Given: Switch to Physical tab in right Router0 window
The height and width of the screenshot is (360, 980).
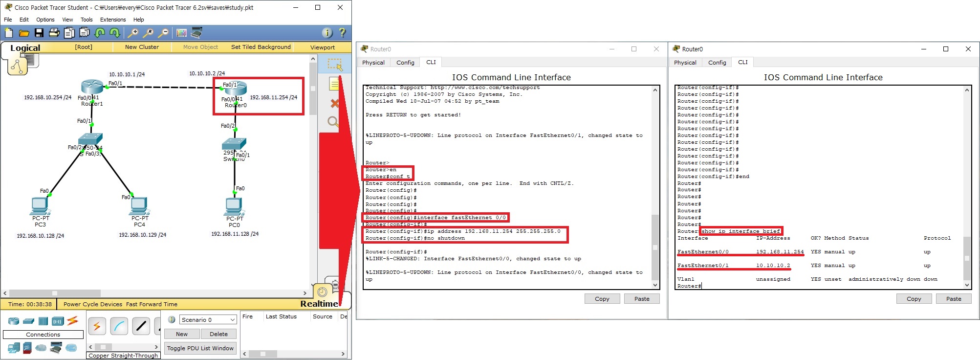Looking at the screenshot, I should tap(685, 63).
